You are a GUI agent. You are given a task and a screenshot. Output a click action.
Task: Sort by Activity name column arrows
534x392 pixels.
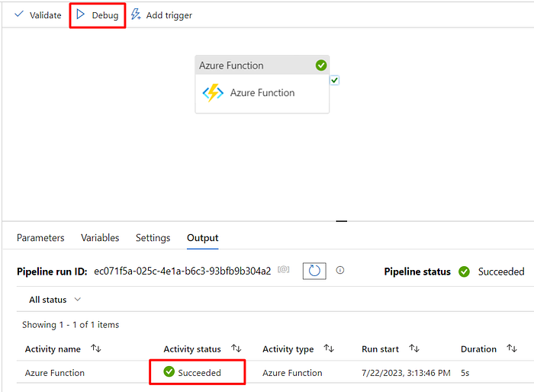click(96, 349)
